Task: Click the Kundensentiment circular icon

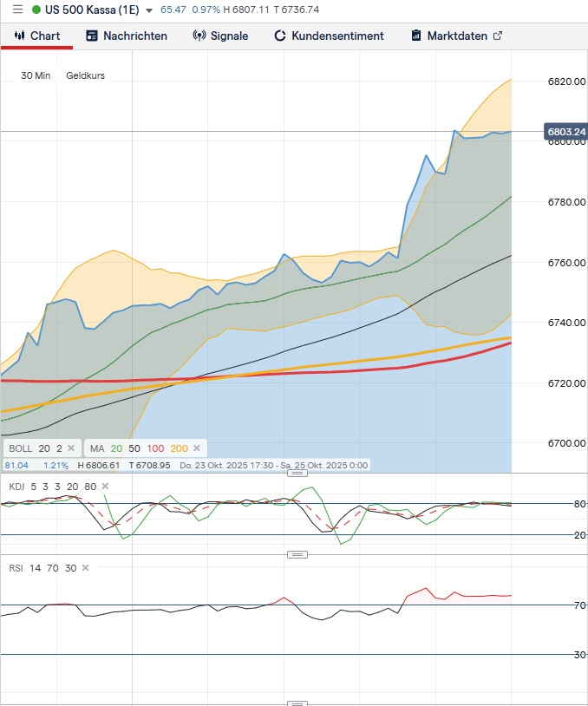Action: point(280,36)
